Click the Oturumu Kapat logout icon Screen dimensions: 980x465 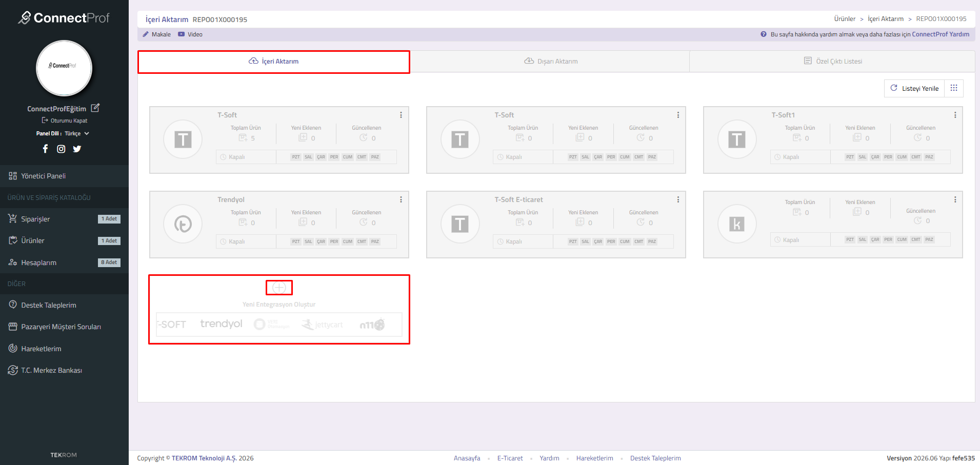point(45,120)
